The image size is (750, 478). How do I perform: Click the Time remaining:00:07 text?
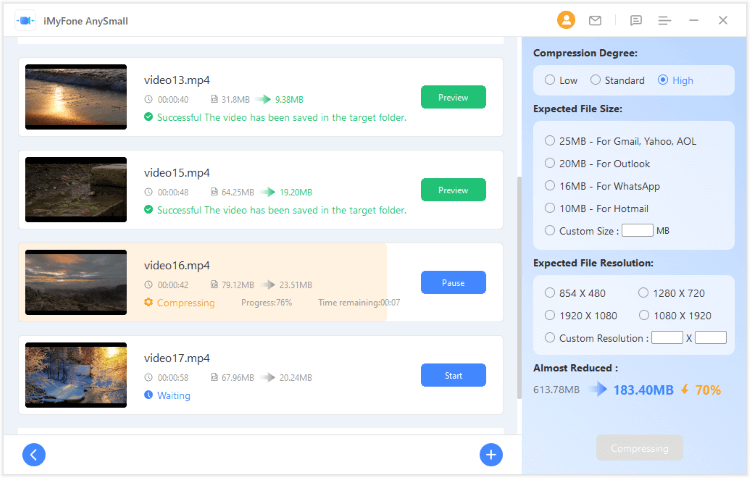coord(359,302)
